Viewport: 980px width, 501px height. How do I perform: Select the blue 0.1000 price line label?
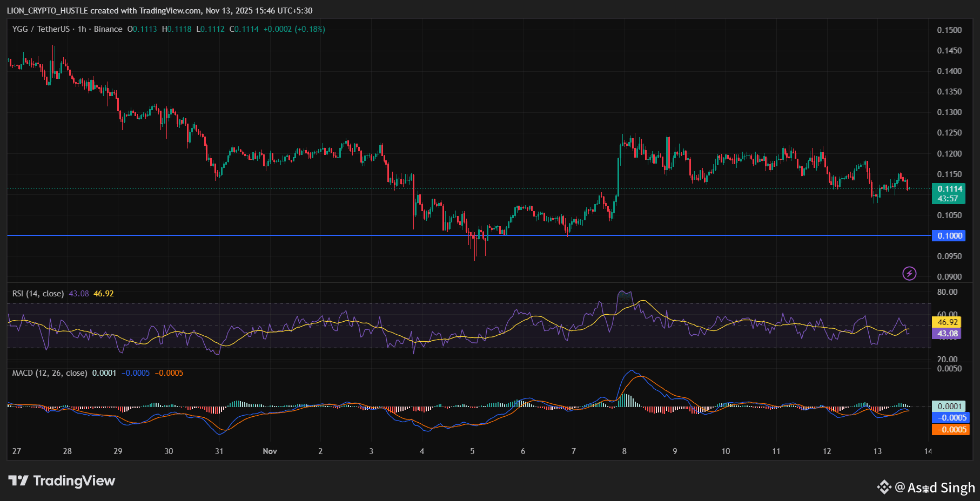click(x=949, y=236)
